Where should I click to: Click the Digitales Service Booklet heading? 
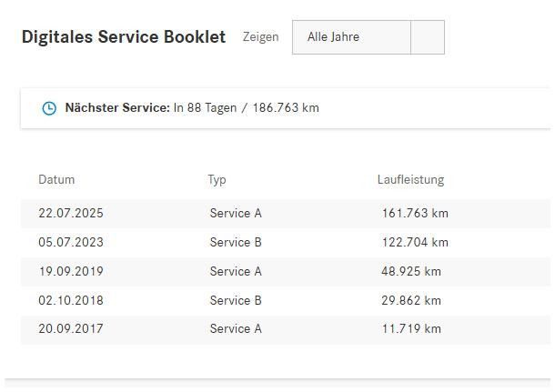point(124,36)
